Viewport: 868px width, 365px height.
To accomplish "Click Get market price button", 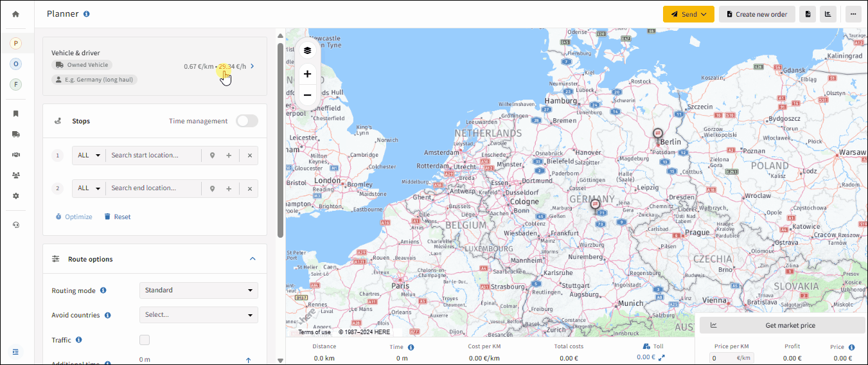I will pos(782,325).
